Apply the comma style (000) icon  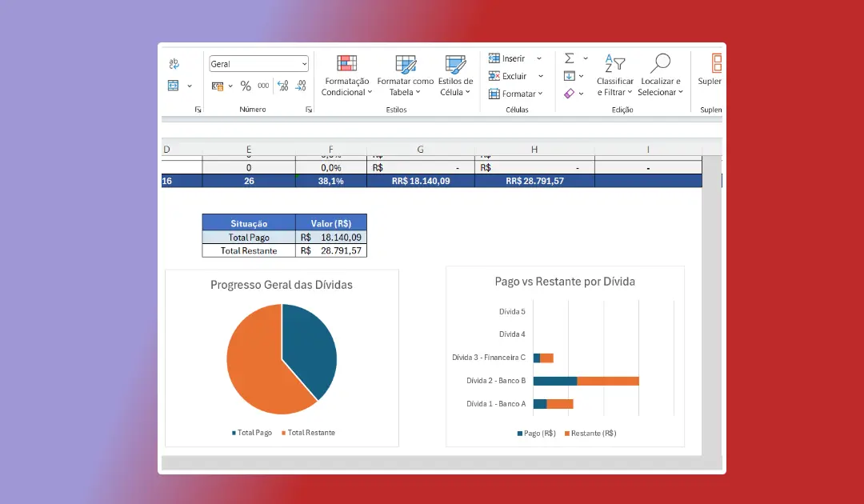tap(262, 86)
